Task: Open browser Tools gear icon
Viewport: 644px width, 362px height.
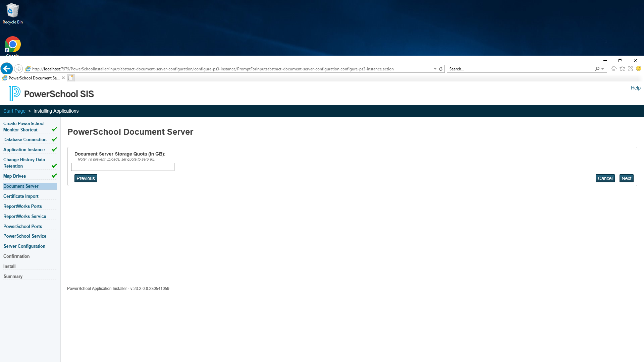Action: pyautogui.click(x=631, y=69)
